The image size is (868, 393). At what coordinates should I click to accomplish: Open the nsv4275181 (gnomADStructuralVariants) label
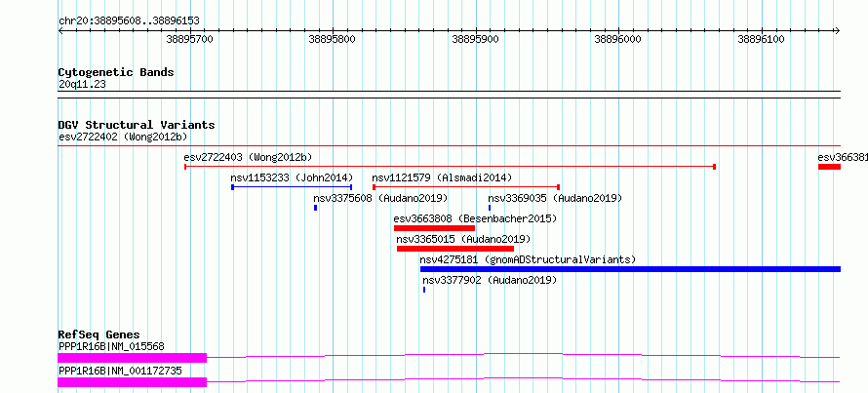528,259
